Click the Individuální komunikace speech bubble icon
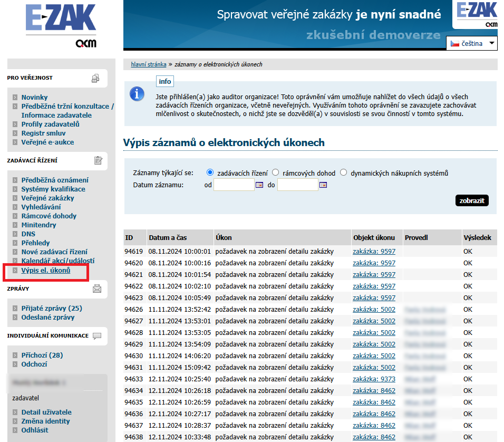 tap(97, 335)
